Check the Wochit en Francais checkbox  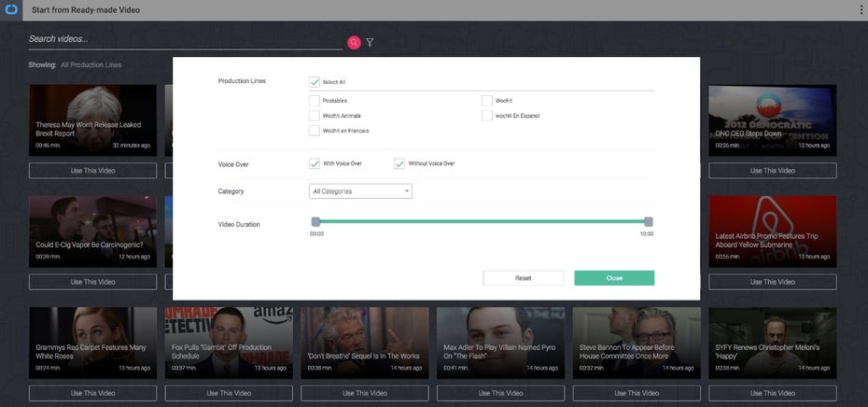point(315,131)
